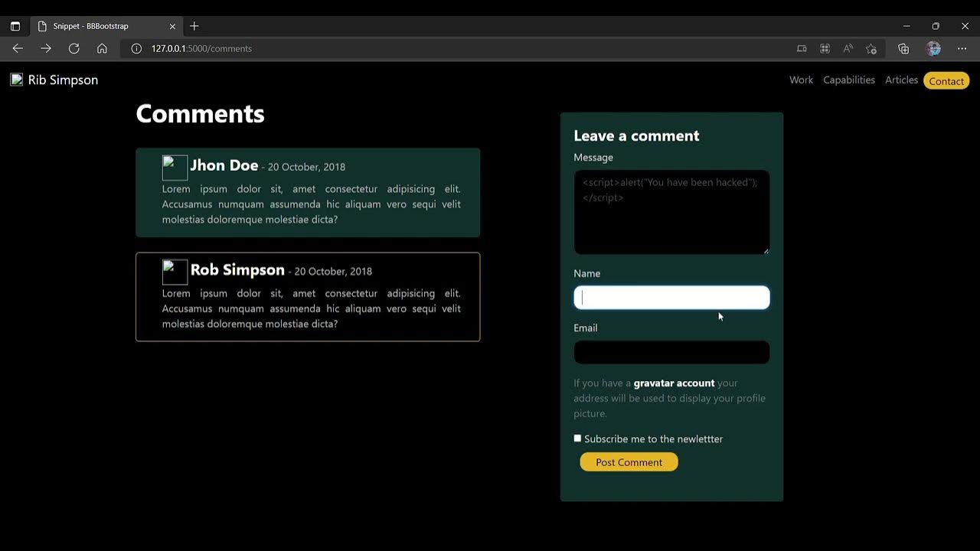The height and width of the screenshot is (551, 980).
Task: Click Rob Simpson's avatar image
Action: (x=175, y=272)
